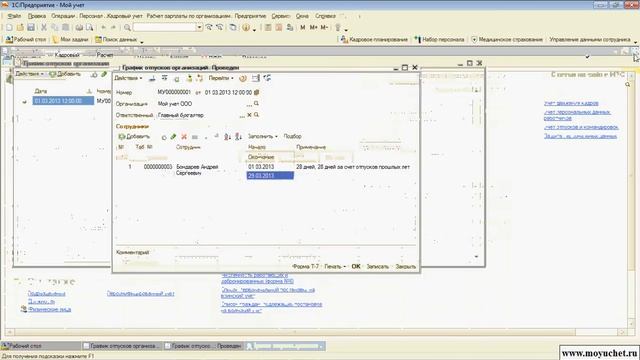Switch to Рабочий стол tab in bottom window bar
The height and width of the screenshot is (360, 640).
tap(41, 346)
